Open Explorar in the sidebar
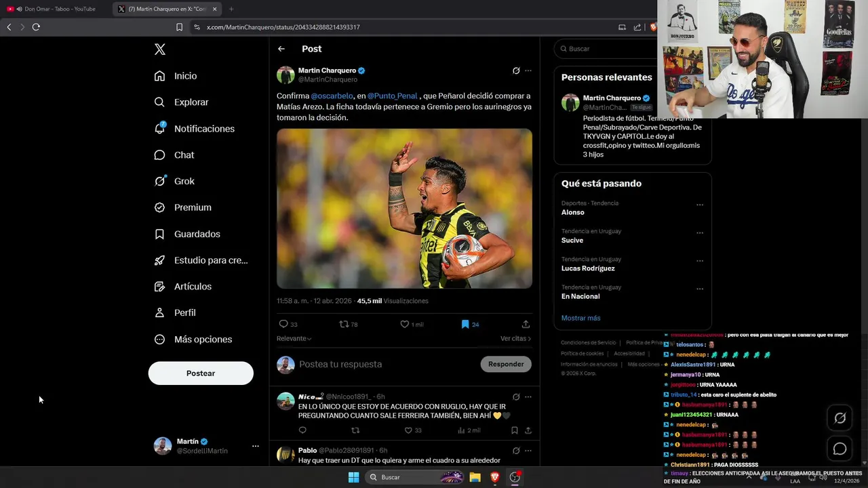 click(x=181, y=102)
